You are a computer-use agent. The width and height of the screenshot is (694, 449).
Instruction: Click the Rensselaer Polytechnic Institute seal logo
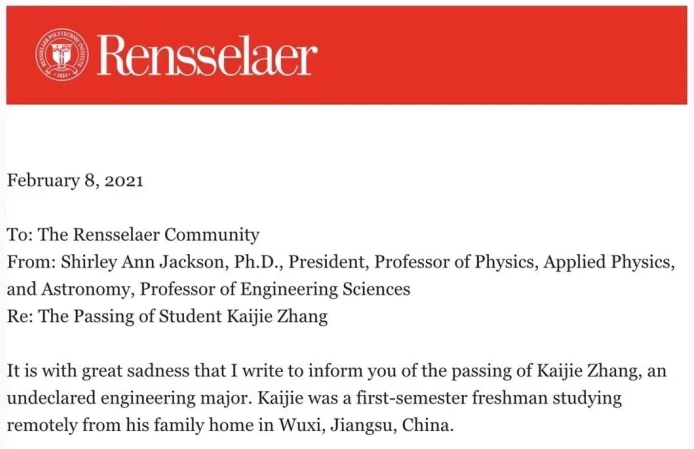coord(62,55)
